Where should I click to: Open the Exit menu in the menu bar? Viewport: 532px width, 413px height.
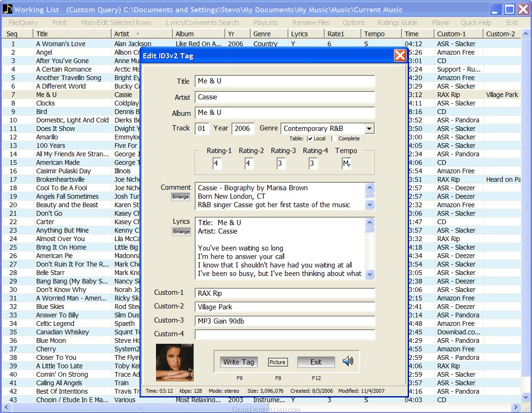point(512,23)
